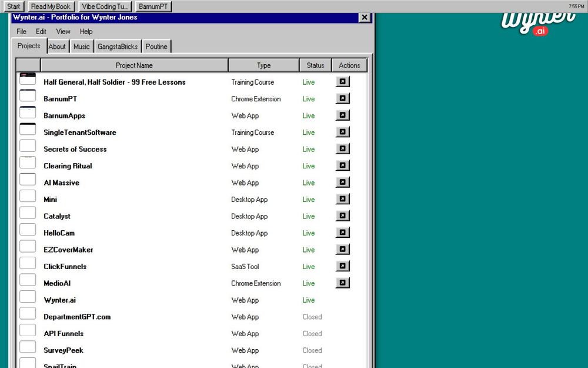588x368 pixels.
Task: Open the launch icon for Half General, Half Soldier
Action: pyautogui.click(x=342, y=81)
